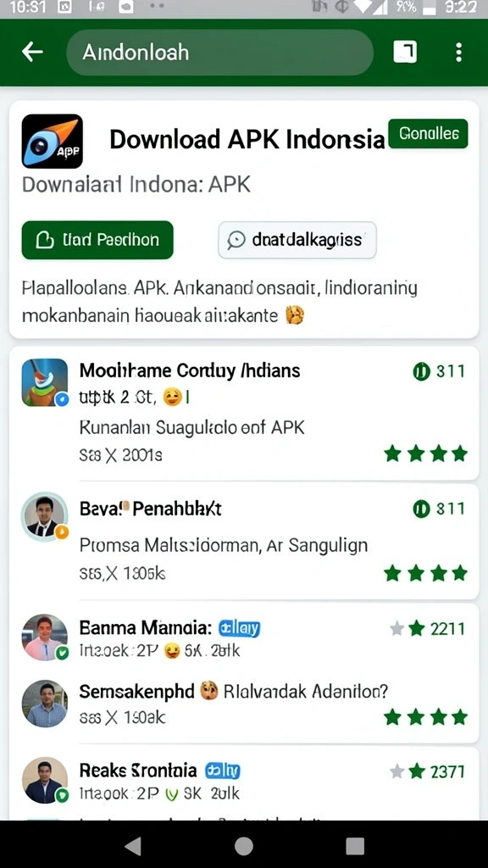Open the three-dot overflow menu
Image resolution: width=488 pixels, height=868 pixels.
tap(458, 52)
